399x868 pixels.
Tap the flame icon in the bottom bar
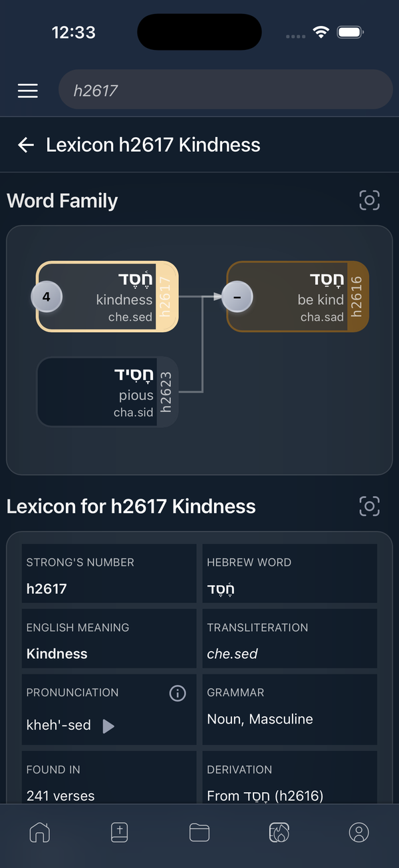point(279,832)
